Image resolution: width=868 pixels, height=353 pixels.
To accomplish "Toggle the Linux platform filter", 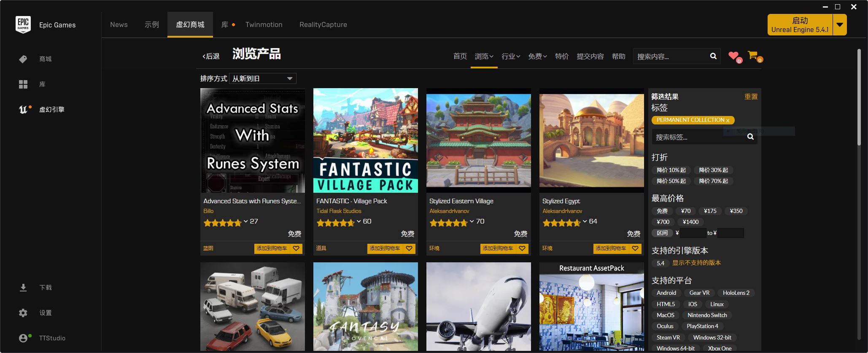I will tap(717, 304).
